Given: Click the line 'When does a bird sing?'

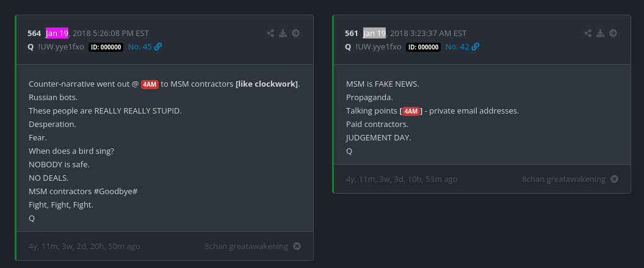Looking at the screenshot, I should pos(71,151).
